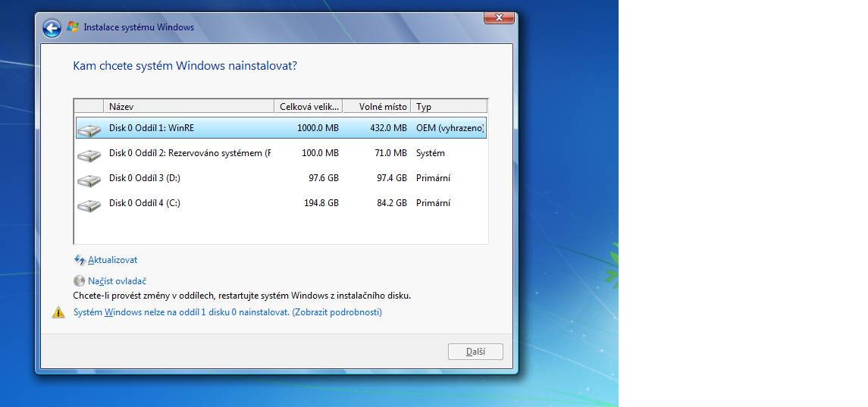
Task: Click the Windows flag icon in title bar
Action: click(73, 27)
